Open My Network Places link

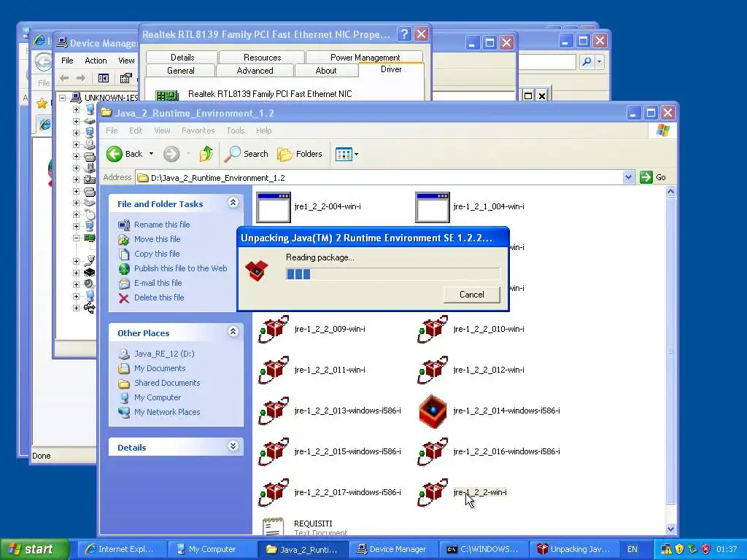167,412
